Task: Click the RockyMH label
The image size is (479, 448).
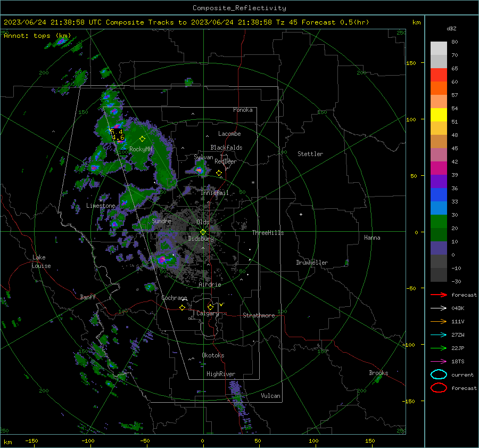Action: click(141, 149)
